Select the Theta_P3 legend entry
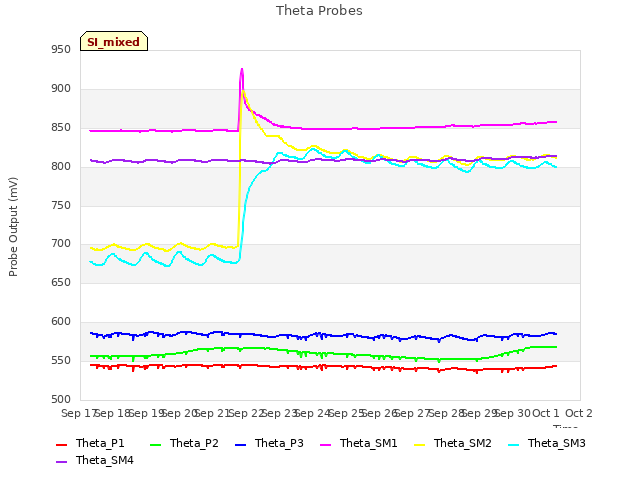The width and height of the screenshot is (640, 480). pyautogui.click(x=269, y=443)
